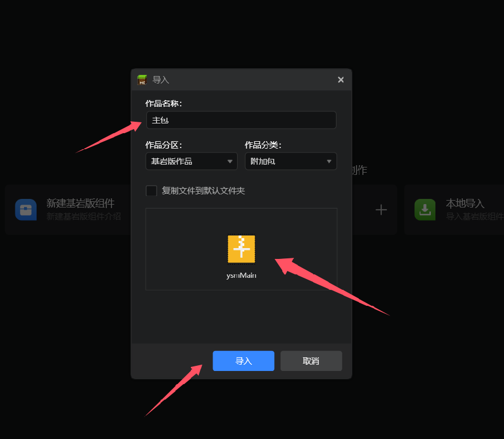The height and width of the screenshot is (439, 504).
Task: Click the plus icon behind the dialog
Action: (x=381, y=210)
